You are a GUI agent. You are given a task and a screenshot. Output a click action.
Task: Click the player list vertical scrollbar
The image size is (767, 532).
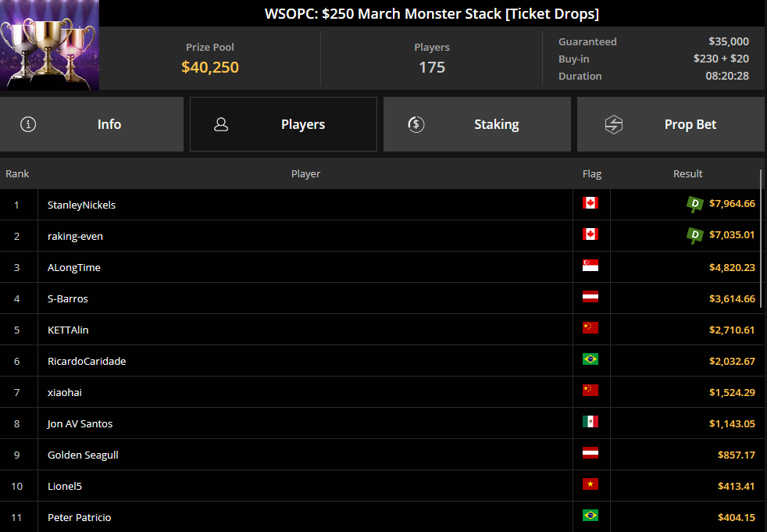tap(761, 239)
